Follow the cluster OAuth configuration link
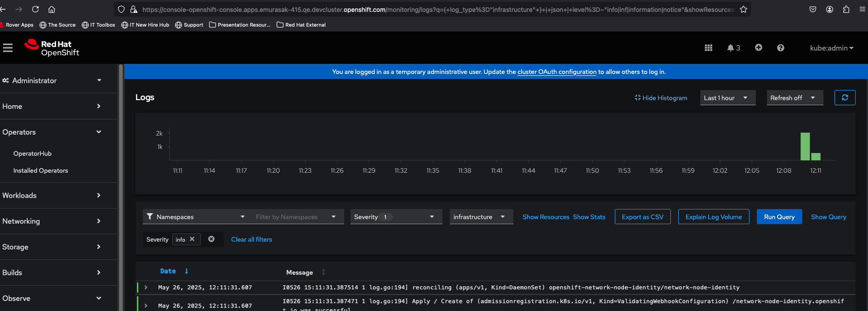Screen dimensions: 868x311 point(556,72)
